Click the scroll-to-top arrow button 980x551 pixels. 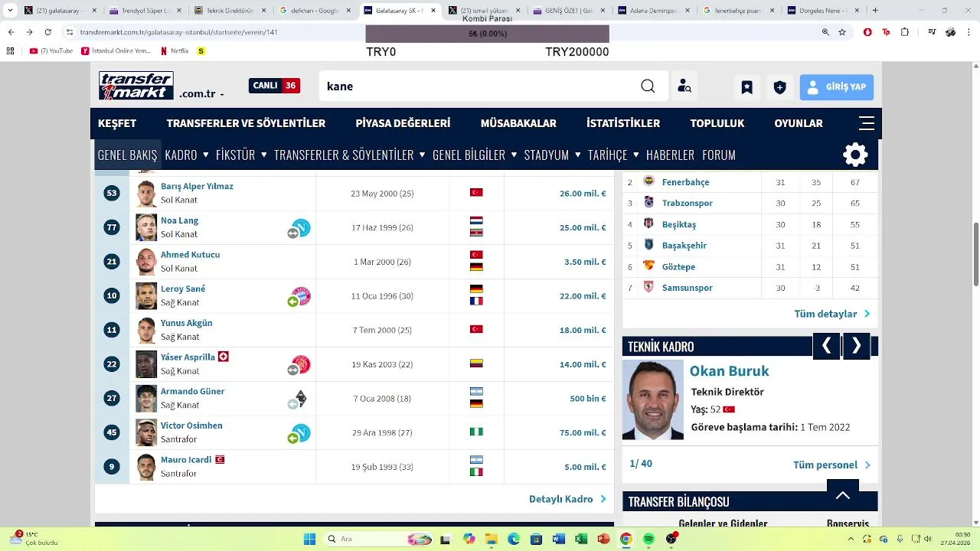pos(843,495)
